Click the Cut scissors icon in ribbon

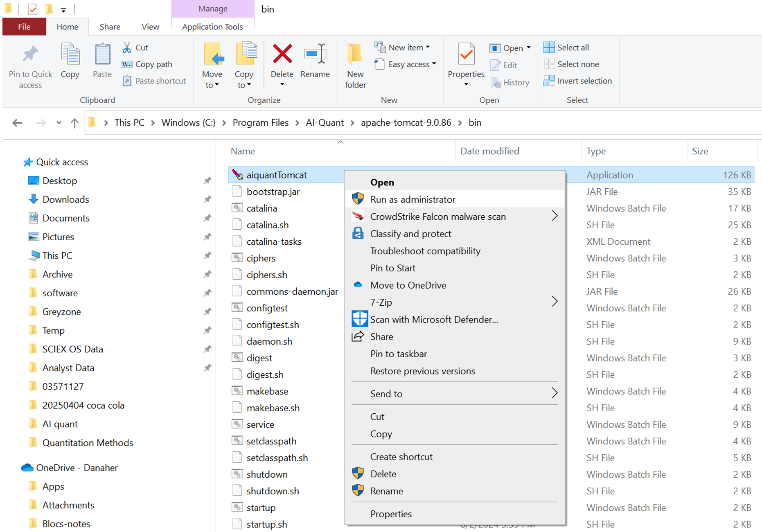click(127, 47)
